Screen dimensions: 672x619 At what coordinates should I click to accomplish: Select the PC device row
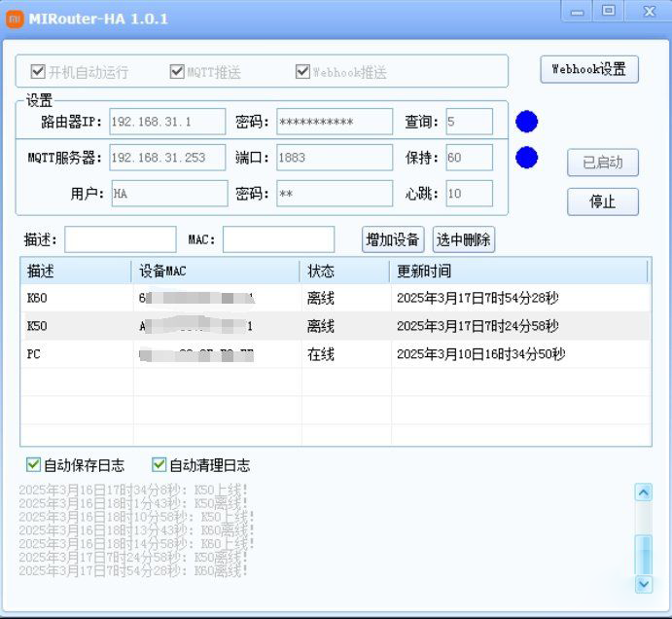[336, 354]
